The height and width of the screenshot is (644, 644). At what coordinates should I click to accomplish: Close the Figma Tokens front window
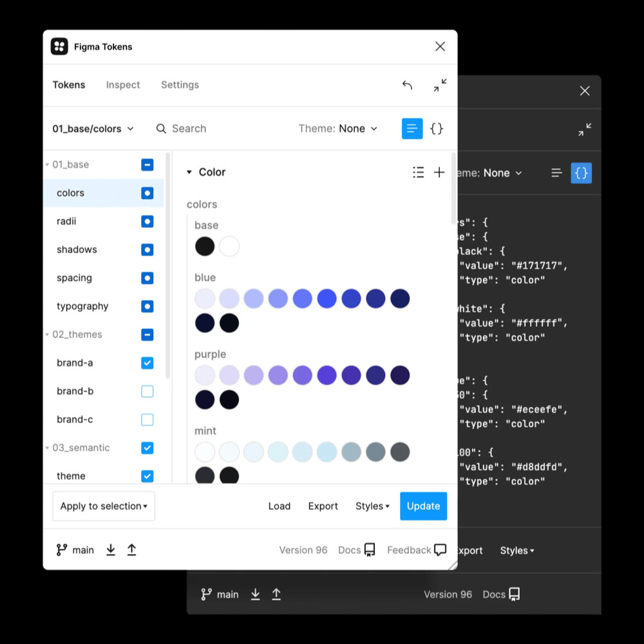click(x=440, y=46)
